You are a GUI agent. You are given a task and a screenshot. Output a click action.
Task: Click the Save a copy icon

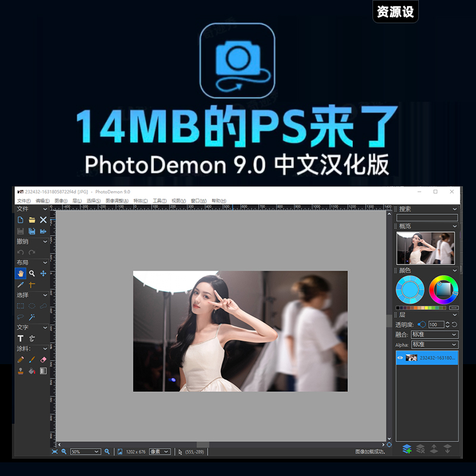click(32, 231)
